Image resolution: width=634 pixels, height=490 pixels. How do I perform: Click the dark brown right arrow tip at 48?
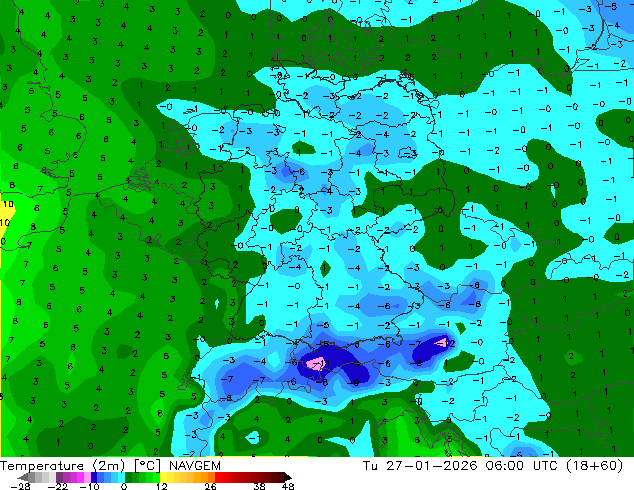[x=288, y=477]
